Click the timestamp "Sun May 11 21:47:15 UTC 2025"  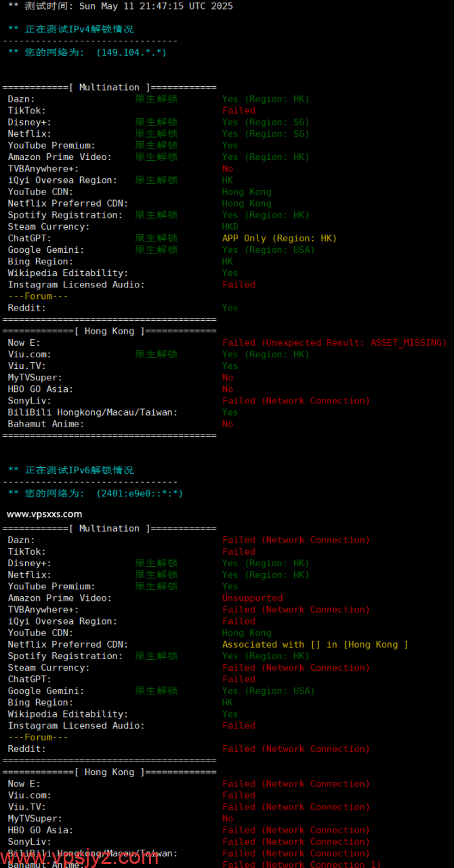click(x=156, y=6)
